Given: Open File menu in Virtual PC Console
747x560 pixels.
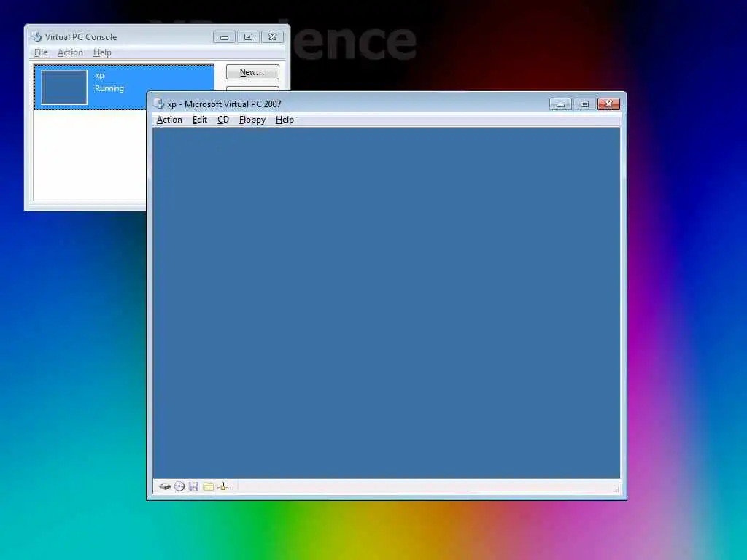Looking at the screenshot, I should coord(41,52).
